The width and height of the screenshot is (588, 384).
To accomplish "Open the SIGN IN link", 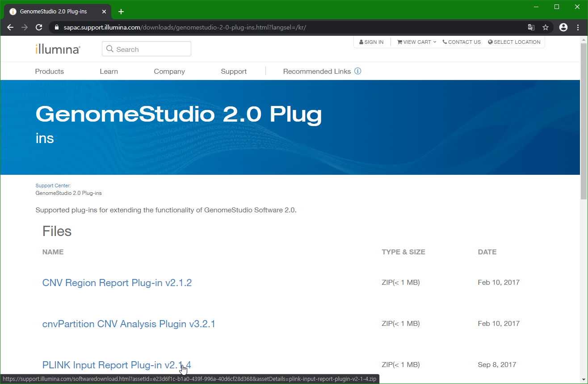I will tap(371, 42).
